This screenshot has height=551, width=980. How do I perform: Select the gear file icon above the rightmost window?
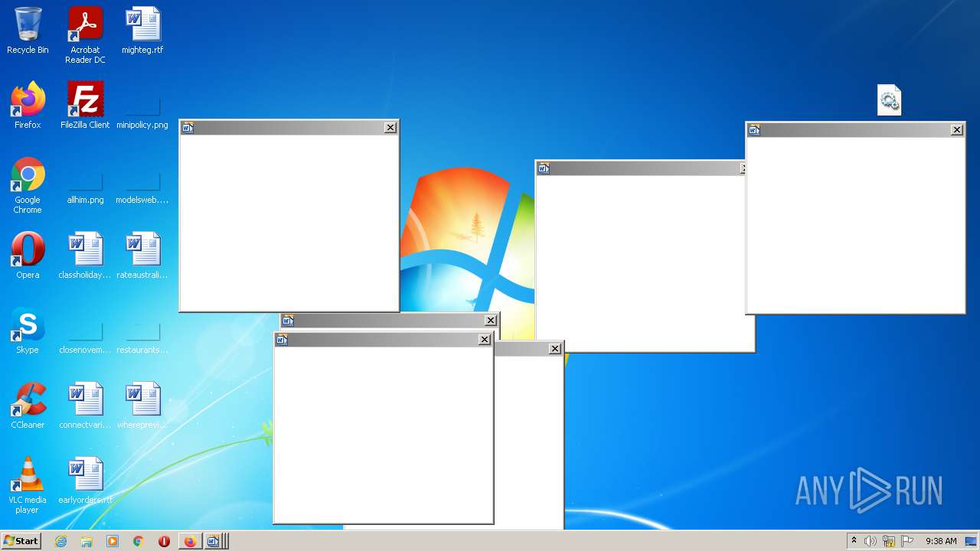[x=889, y=100]
